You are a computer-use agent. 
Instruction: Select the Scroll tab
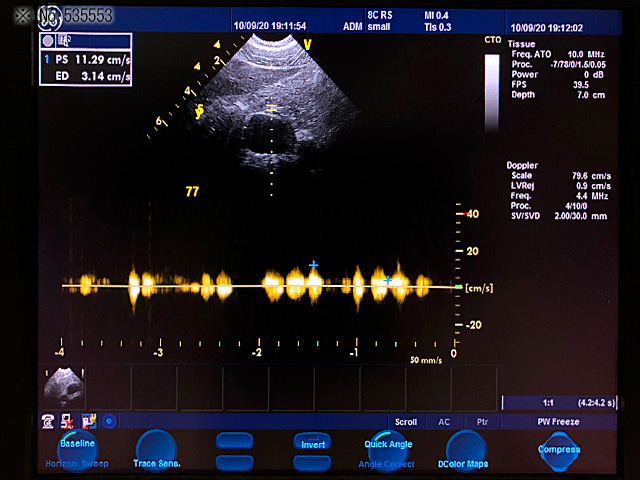(x=406, y=422)
